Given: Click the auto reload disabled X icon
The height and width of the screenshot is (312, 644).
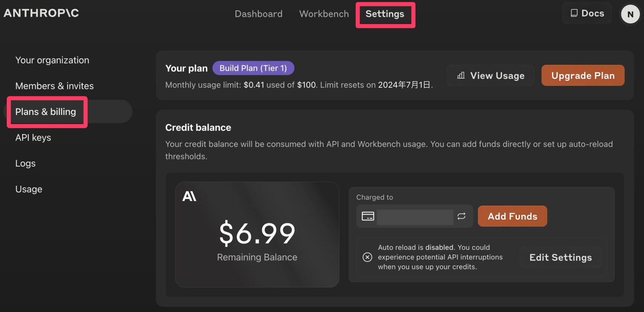Looking at the screenshot, I should point(367,257).
